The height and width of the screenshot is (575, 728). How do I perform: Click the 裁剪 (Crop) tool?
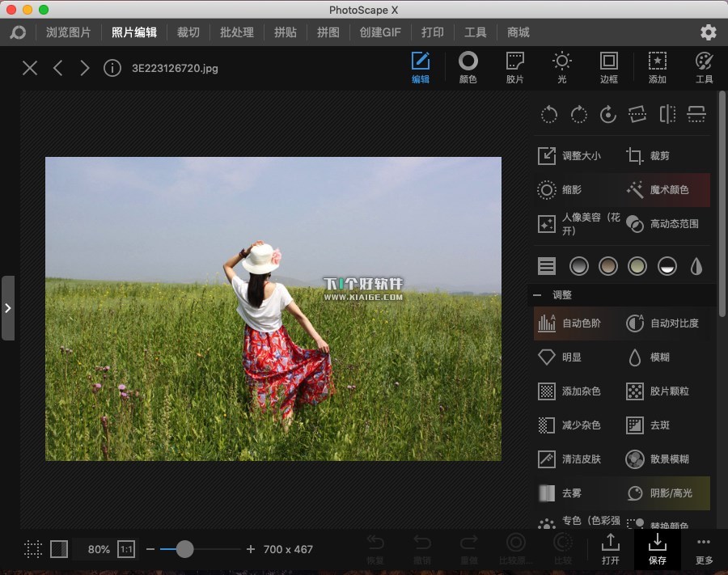(x=649, y=156)
